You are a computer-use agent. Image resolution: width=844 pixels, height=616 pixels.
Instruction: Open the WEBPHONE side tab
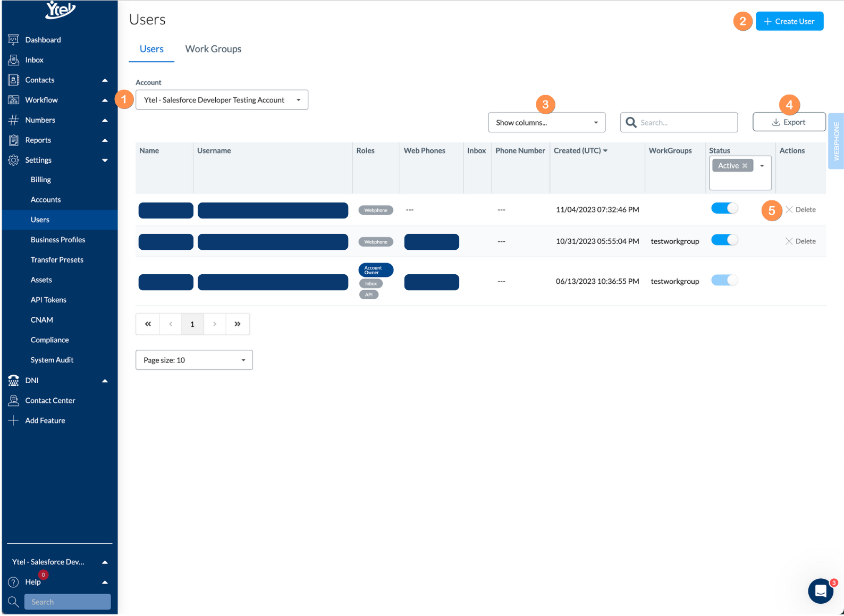(x=836, y=141)
